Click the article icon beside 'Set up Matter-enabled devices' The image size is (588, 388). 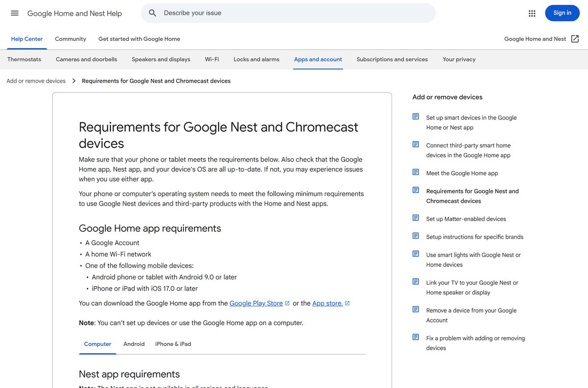pyautogui.click(x=416, y=218)
